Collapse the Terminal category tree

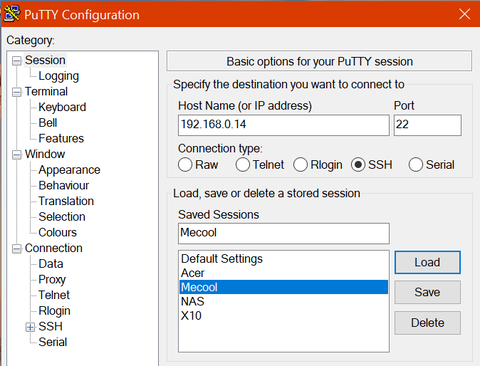16,92
